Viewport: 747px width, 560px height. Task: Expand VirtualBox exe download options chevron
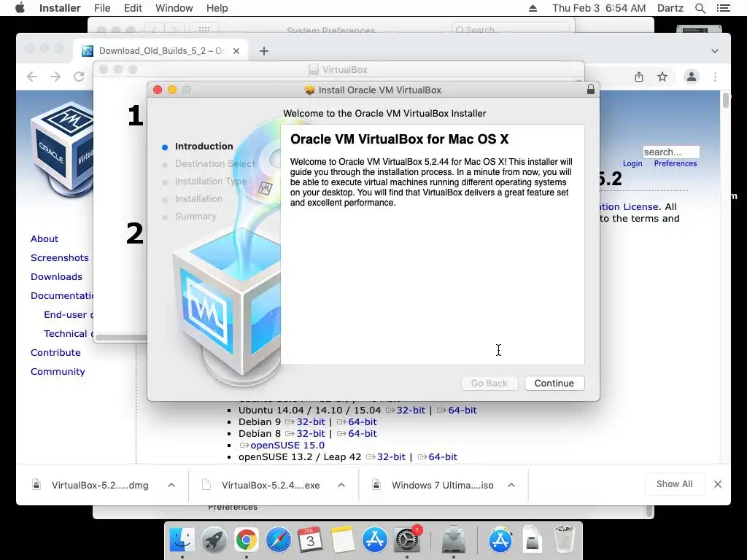coord(341,485)
